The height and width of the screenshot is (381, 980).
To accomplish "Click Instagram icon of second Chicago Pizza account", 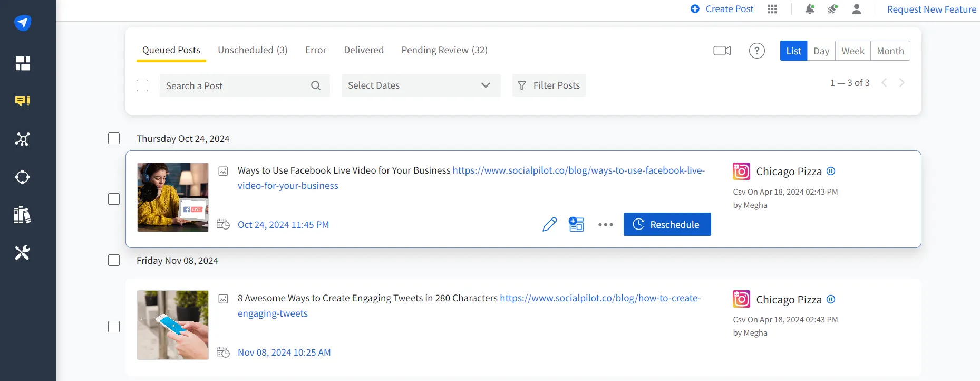I will coord(742,299).
